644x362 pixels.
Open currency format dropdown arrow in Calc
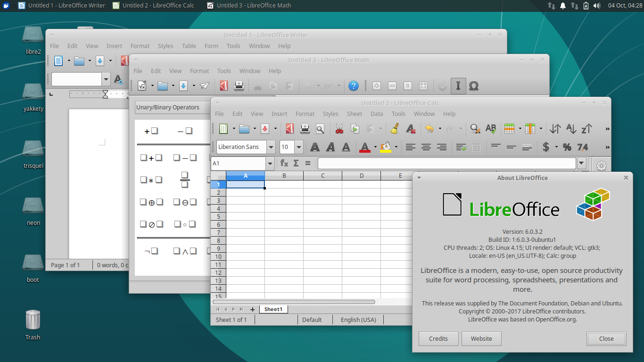pyautogui.click(x=556, y=147)
